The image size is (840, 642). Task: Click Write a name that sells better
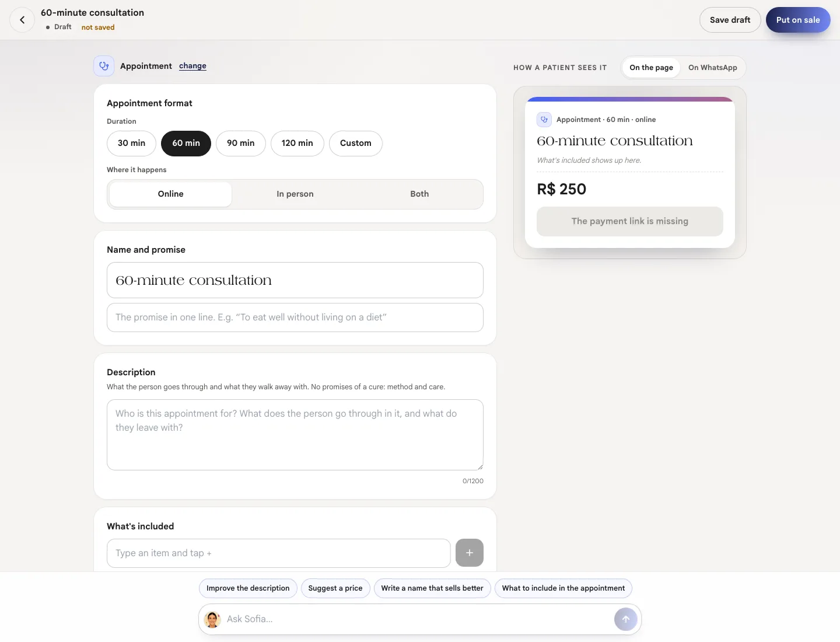(x=432, y=588)
